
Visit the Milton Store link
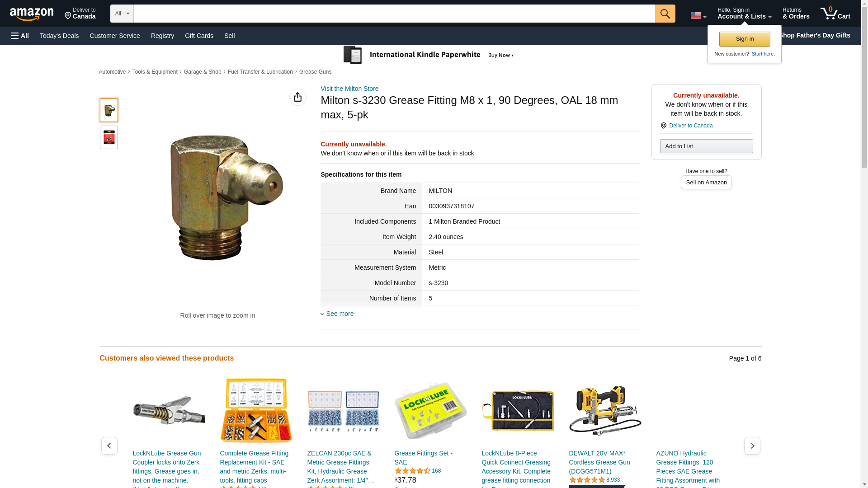(349, 89)
